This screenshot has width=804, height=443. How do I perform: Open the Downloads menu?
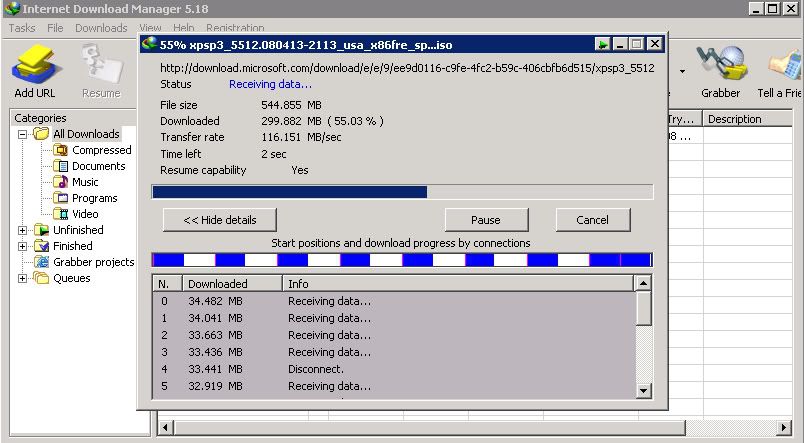pyautogui.click(x=101, y=28)
